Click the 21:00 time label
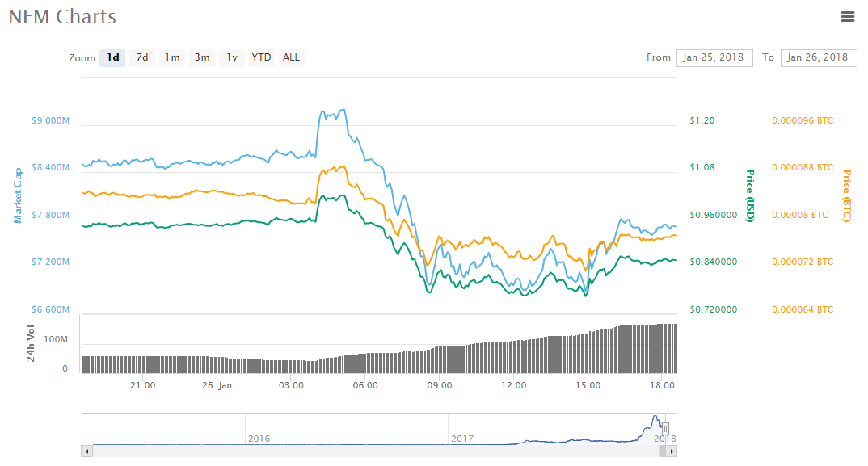 [x=143, y=386]
